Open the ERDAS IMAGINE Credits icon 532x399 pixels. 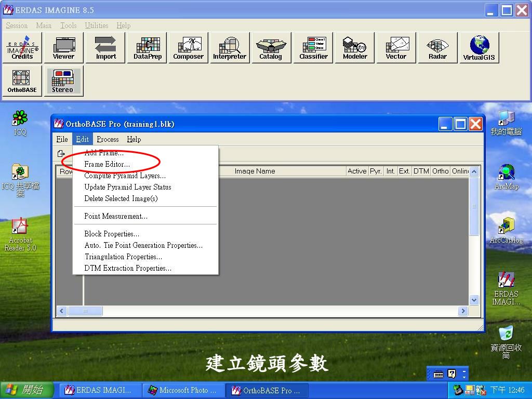22,48
